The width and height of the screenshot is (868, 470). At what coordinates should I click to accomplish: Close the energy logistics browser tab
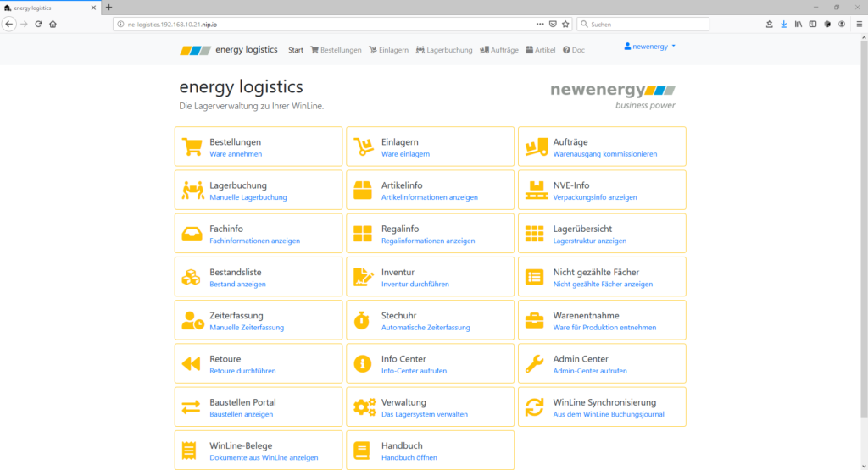click(93, 8)
